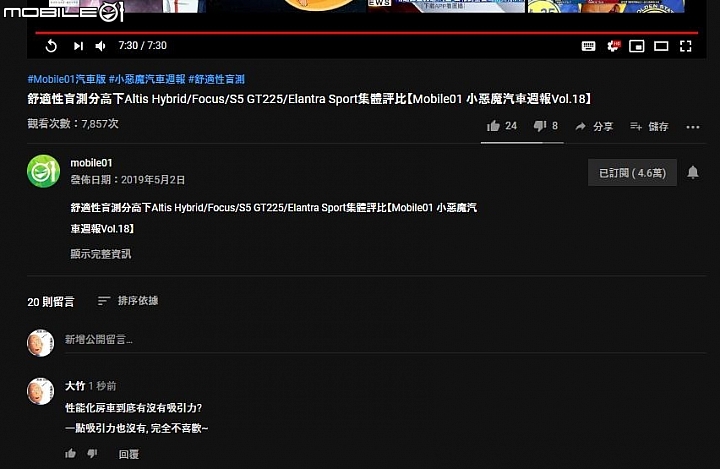Open the 1 秒前 comment timestamp

click(x=102, y=386)
